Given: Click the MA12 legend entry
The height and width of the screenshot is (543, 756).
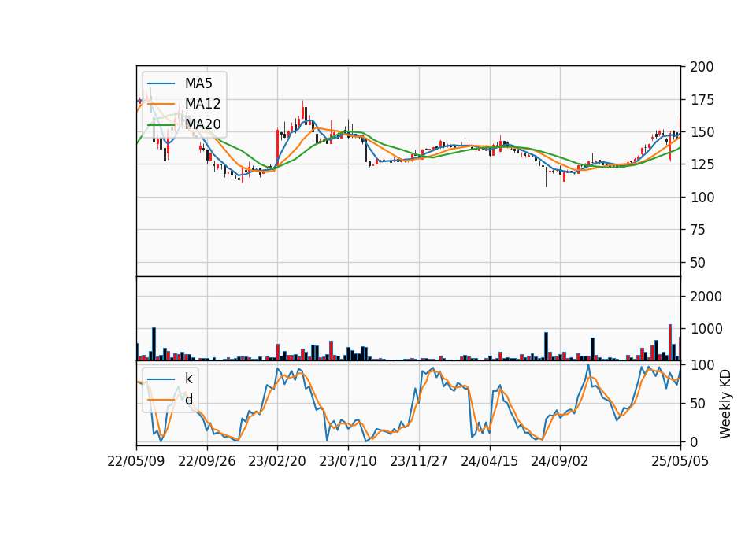Looking at the screenshot, I should coord(184,104).
